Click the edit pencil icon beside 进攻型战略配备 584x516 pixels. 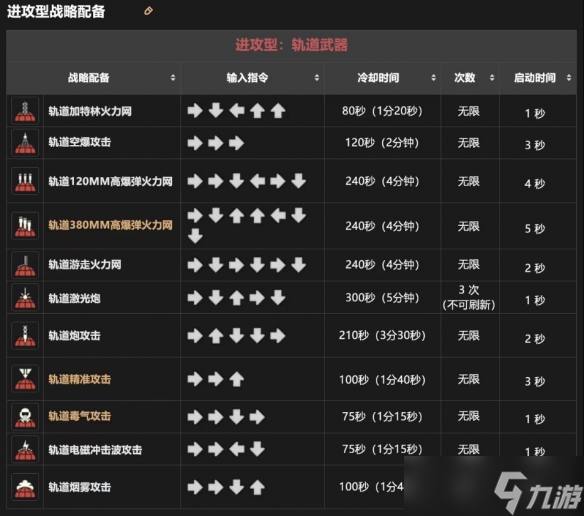click(148, 11)
